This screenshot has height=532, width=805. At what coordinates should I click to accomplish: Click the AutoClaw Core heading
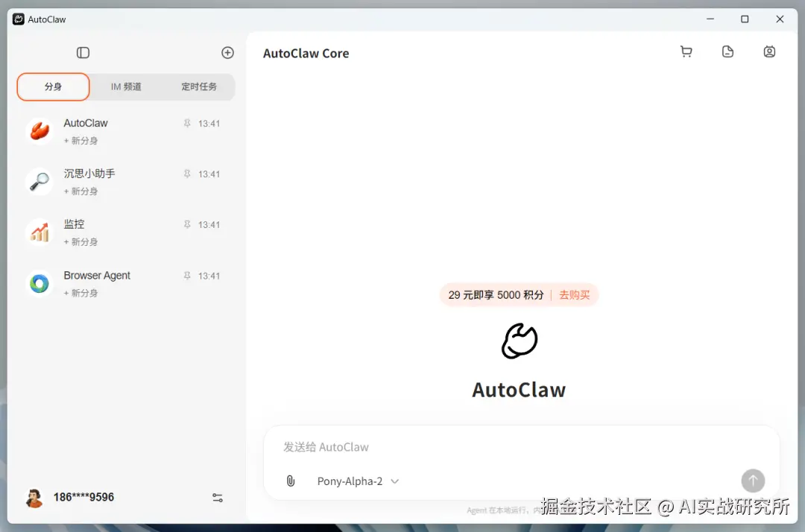pyautogui.click(x=306, y=54)
